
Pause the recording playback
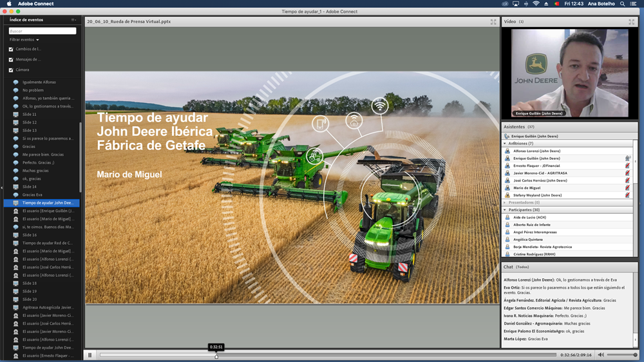point(90,355)
